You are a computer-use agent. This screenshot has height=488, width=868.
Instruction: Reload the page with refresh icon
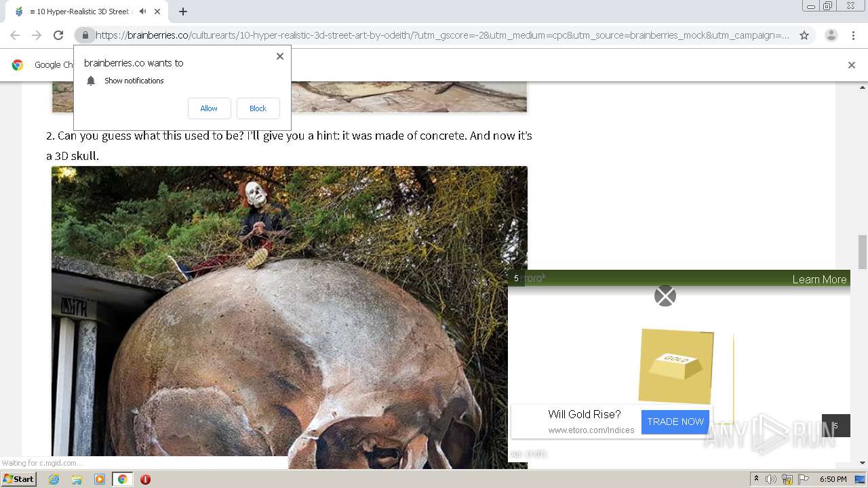[58, 35]
